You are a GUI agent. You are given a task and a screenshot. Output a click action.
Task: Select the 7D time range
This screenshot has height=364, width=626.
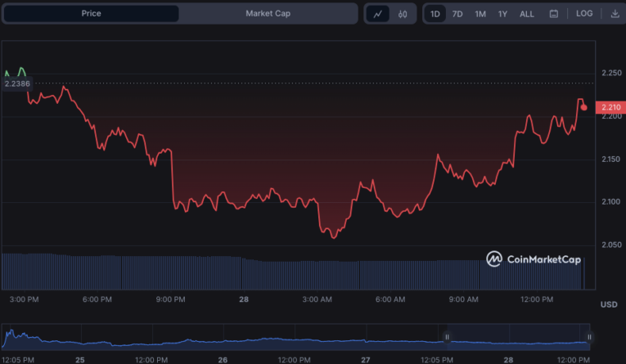[457, 14]
